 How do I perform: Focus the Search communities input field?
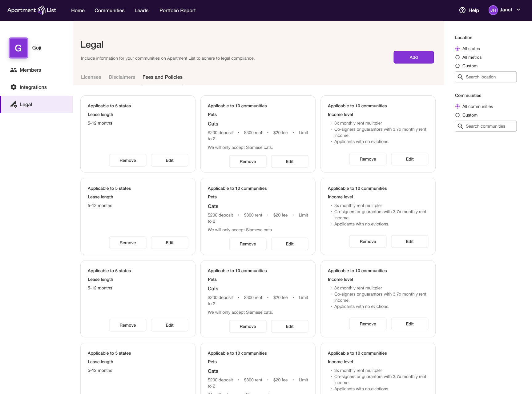pyautogui.click(x=486, y=126)
